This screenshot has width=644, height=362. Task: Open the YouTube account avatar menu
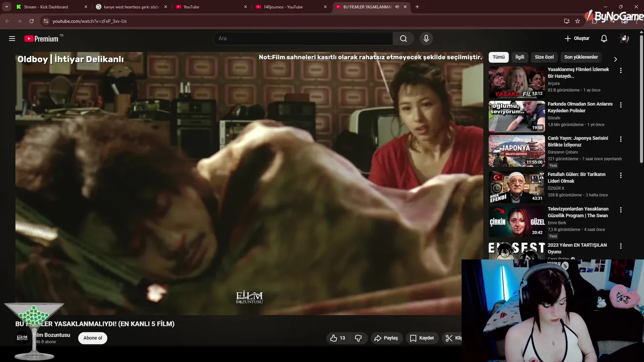tap(624, 39)
